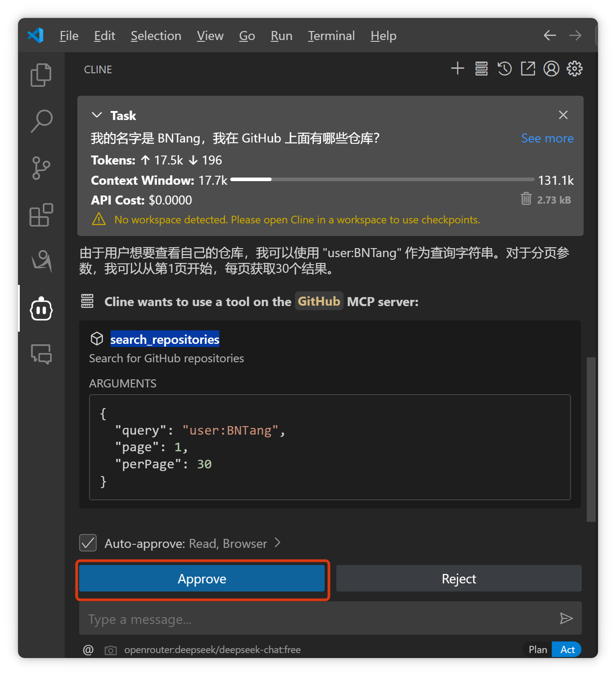Screen dimensions: 616x676
Task: Click the Cline robot icon in sidebar
Action: click(x=41, y=309)
